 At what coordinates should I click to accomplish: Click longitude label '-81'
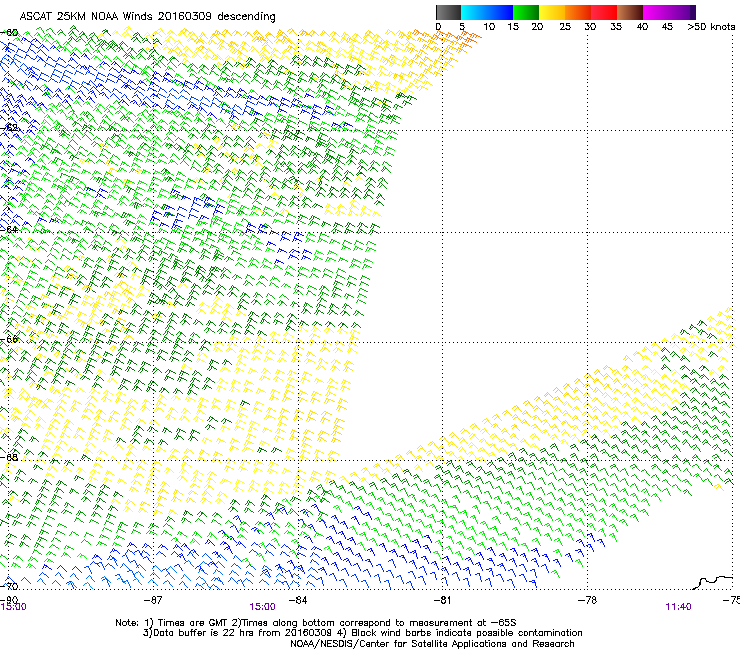442,599
